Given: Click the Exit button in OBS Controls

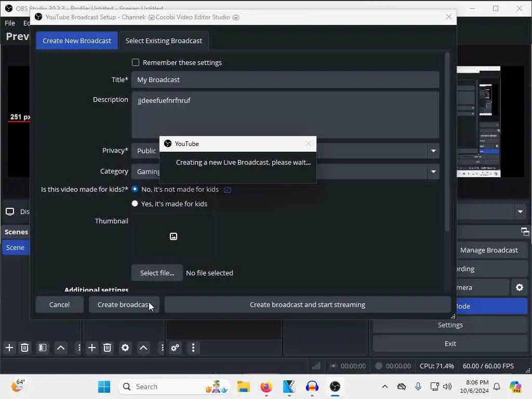Looking at the screenshot, I should [450, 344].
